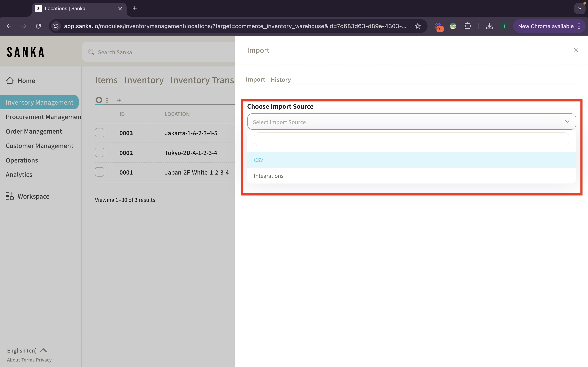
Task: Close the Import panel with X
Action: (575, 50)
